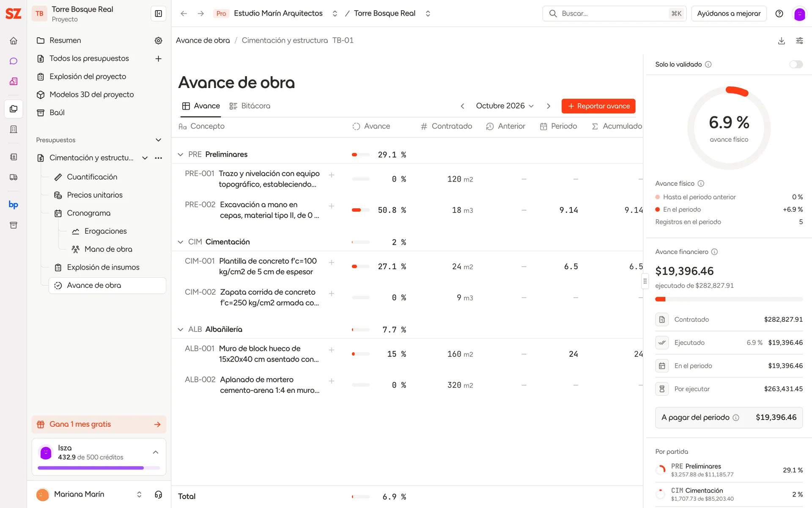Viewport: 812px width, 508px height.
Task: Collapse the Albañilería group
Action: 181,329
